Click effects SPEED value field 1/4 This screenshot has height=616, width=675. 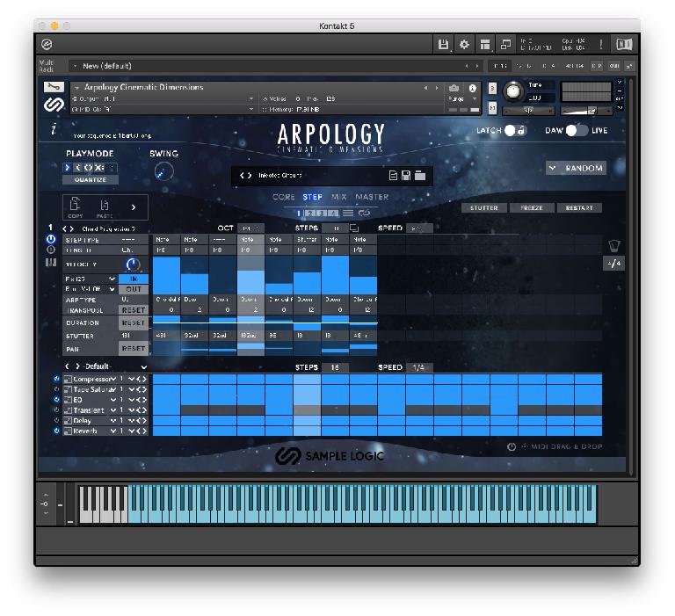(418, 367)
